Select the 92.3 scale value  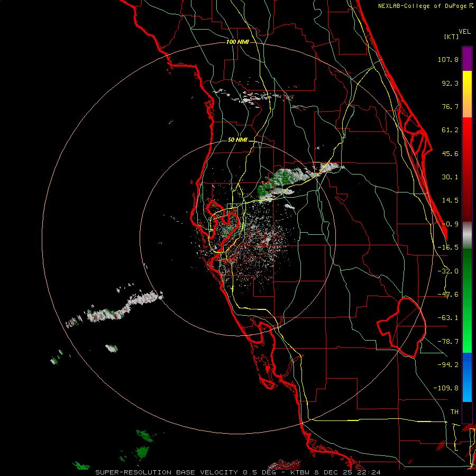click(450, 83)
